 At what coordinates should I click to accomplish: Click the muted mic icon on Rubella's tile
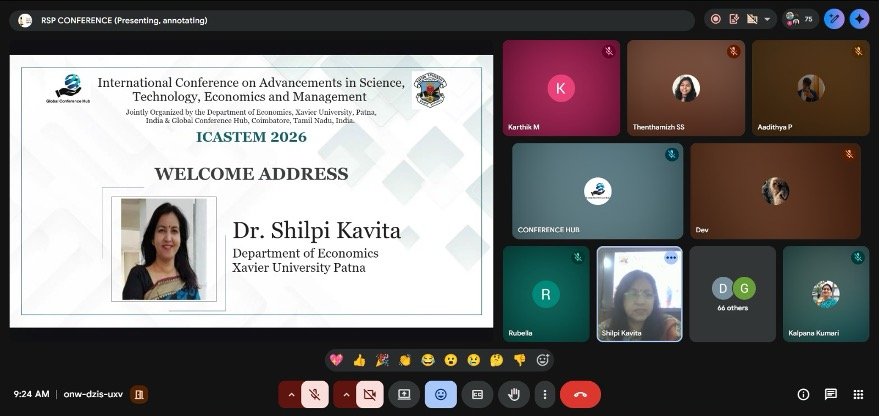pyautogui.click(x=578, y=257)
